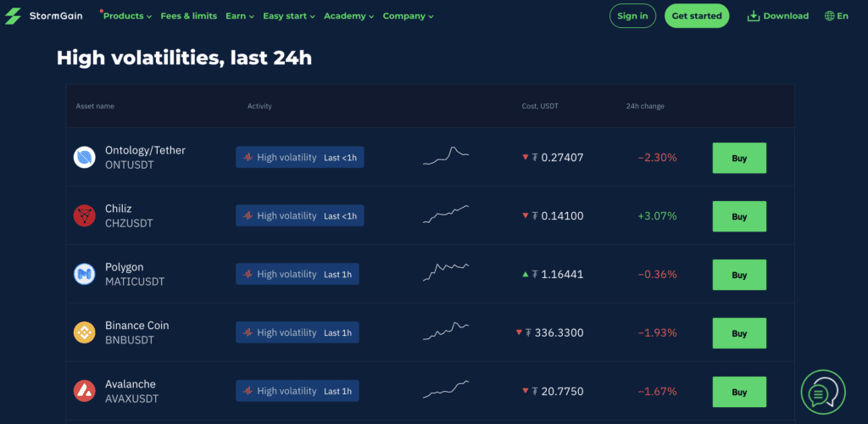Switch language via the En selector
Viewport: 868px width, 424px height.
837,16
